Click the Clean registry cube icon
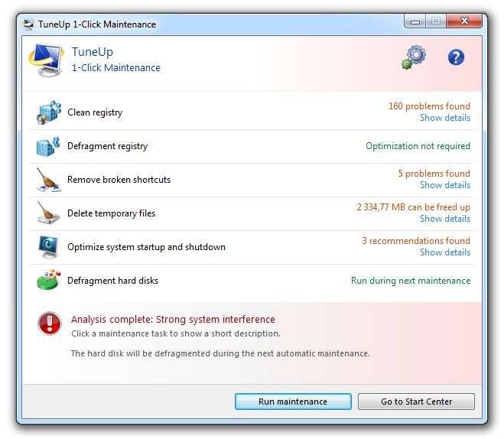 pyautogui.click(x=48, y=112)
